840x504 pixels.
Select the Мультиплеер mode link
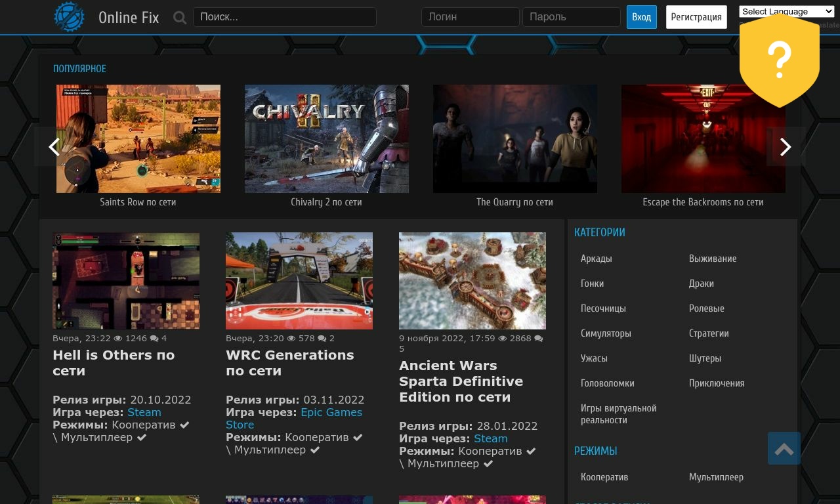pos(716,477)
